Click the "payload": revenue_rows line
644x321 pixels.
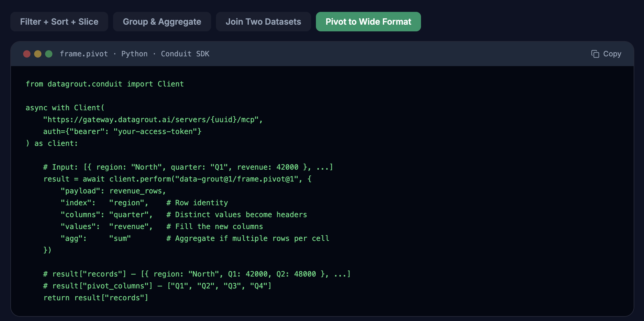[x=113, y=191]
